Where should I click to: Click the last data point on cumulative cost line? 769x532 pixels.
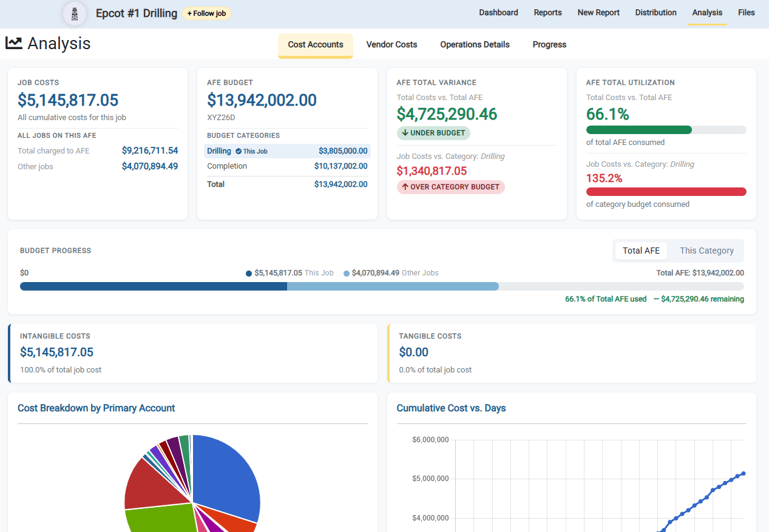pyautogui.click(x=744, y=474)
